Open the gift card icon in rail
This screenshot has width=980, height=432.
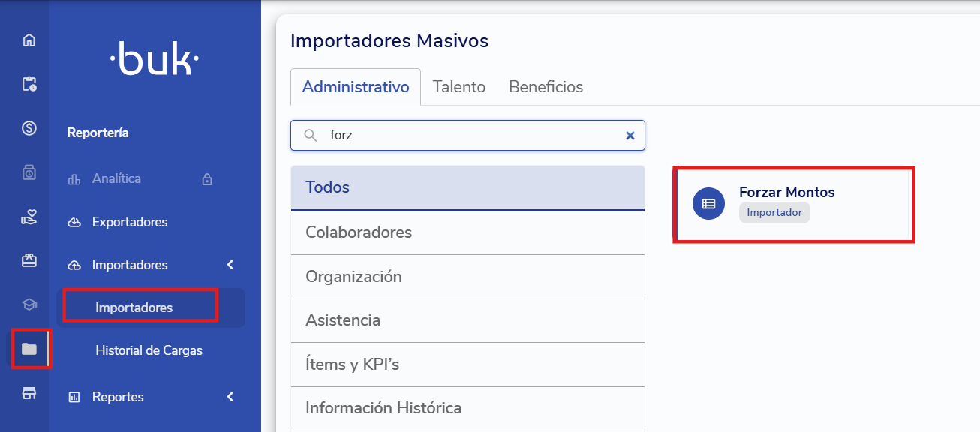[29, 261]
